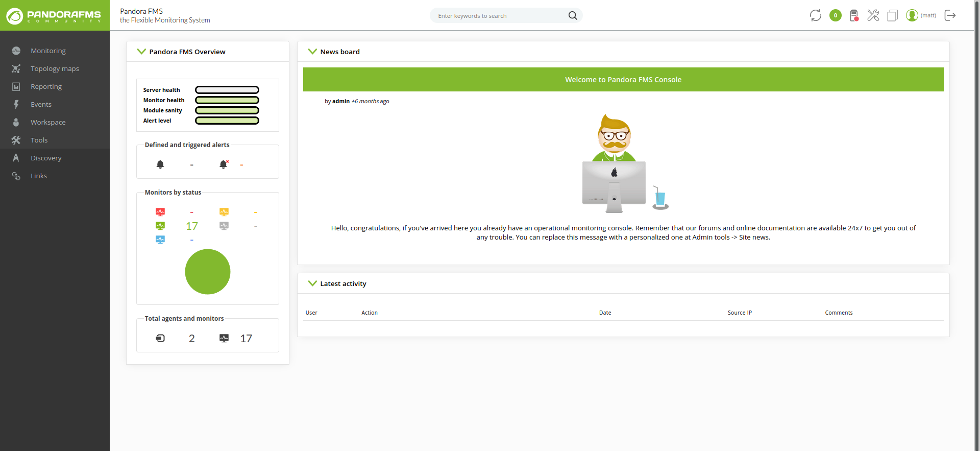Open the user profile avatar icon
Screen dimensions: 980x451
click(912, 15)
